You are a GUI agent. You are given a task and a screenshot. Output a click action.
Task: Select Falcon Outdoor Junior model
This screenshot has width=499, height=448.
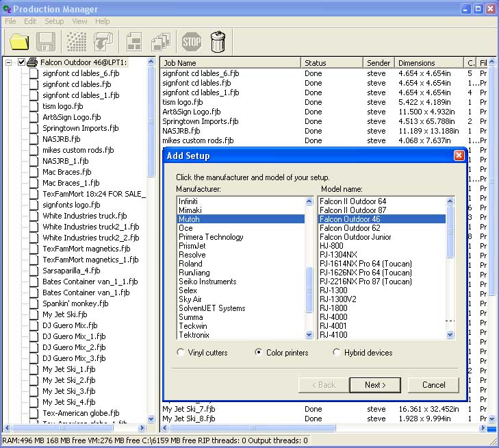381,237
